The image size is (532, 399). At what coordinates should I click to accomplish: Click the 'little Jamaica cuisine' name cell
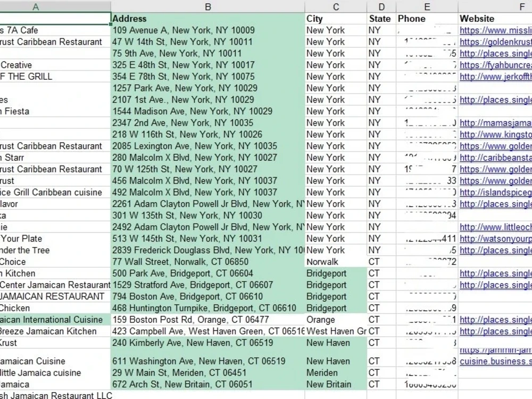click(55, 372)
